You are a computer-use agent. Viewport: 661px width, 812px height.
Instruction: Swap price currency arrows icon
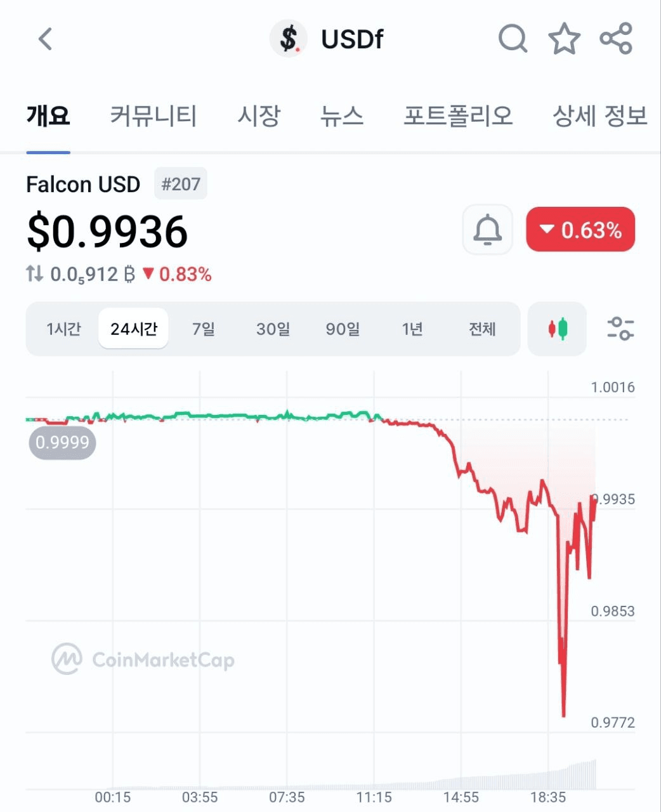point(35,274)
